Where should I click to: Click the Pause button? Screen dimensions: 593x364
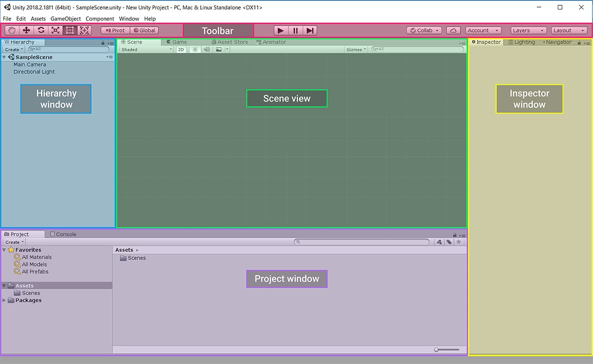pos(295,31)
